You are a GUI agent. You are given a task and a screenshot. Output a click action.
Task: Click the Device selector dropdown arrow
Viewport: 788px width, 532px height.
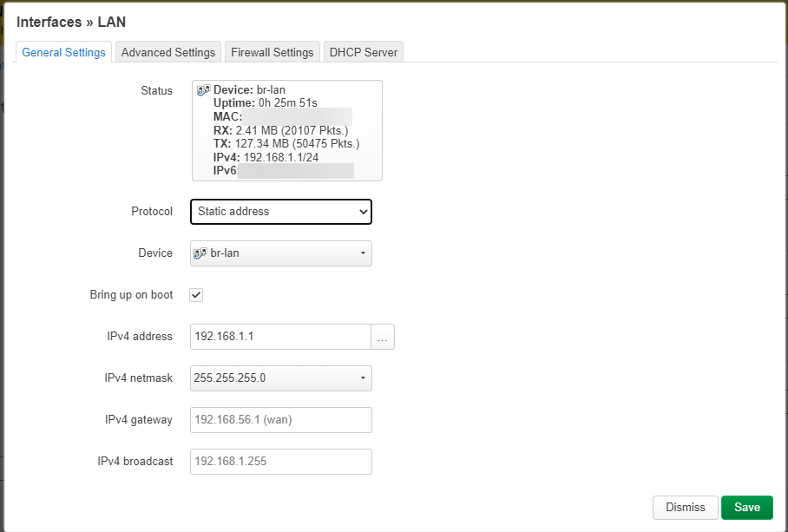click(x=363, y=253)
